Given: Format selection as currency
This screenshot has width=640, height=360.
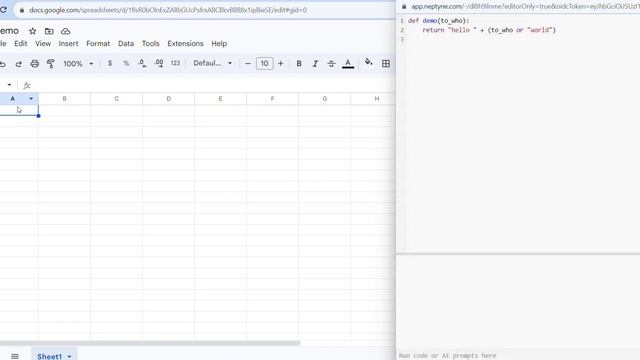Looking at the screenshot, I should pyautogui.click(x=110, y=64).
